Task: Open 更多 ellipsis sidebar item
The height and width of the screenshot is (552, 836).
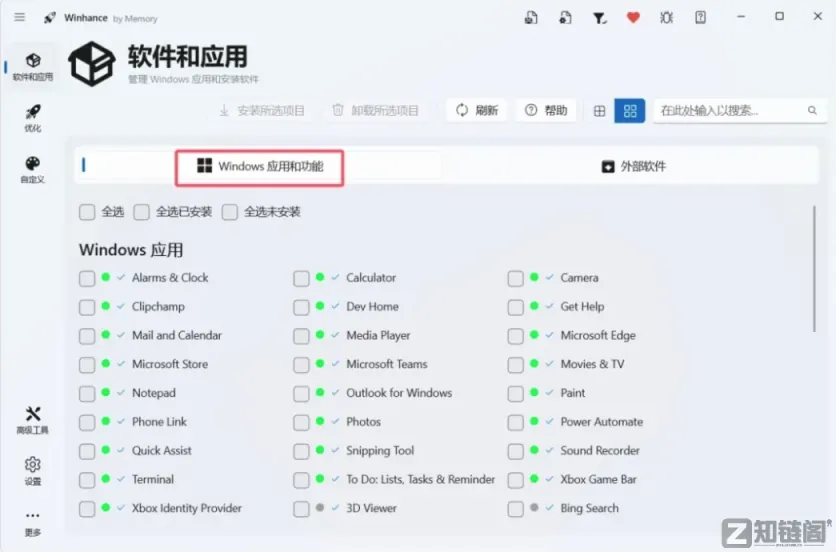Action: (33, 523)
